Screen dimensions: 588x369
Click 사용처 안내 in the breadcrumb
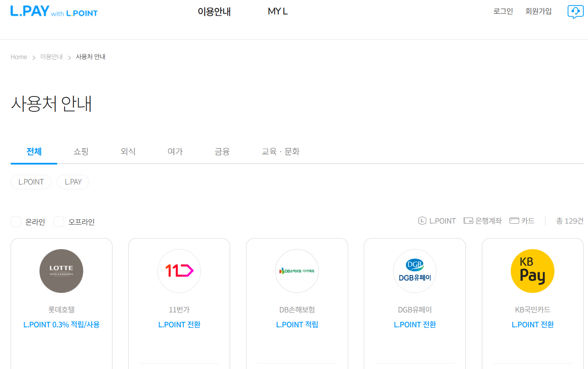click(x=90, y=57)
